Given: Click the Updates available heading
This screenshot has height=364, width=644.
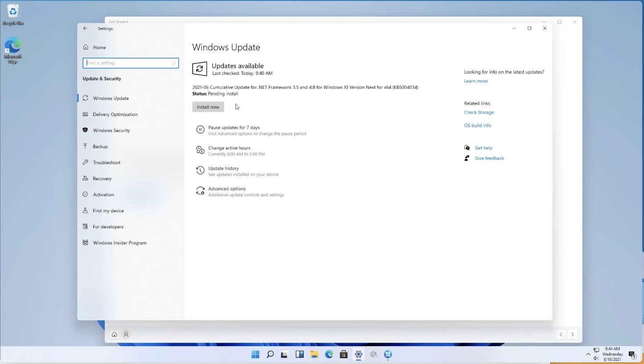Looking at the screenshot, I should point(238,66).
